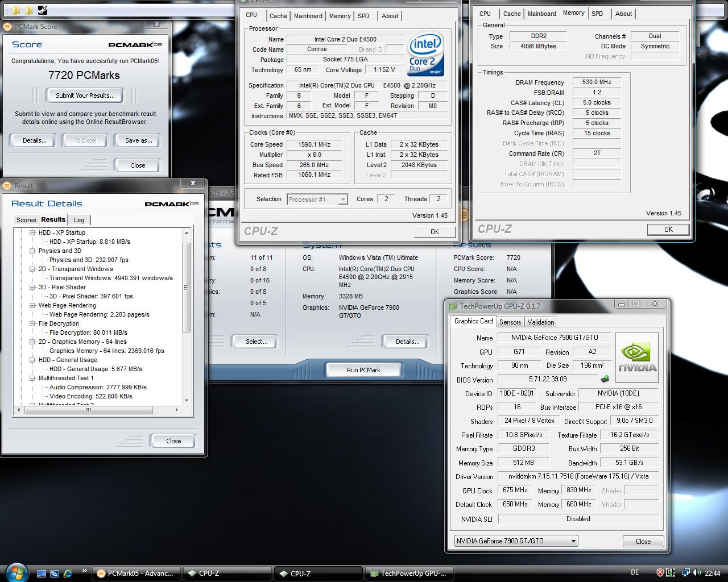Click the PCMark Score window title icon
Viewport: 728px width, 582px height.
8,27
